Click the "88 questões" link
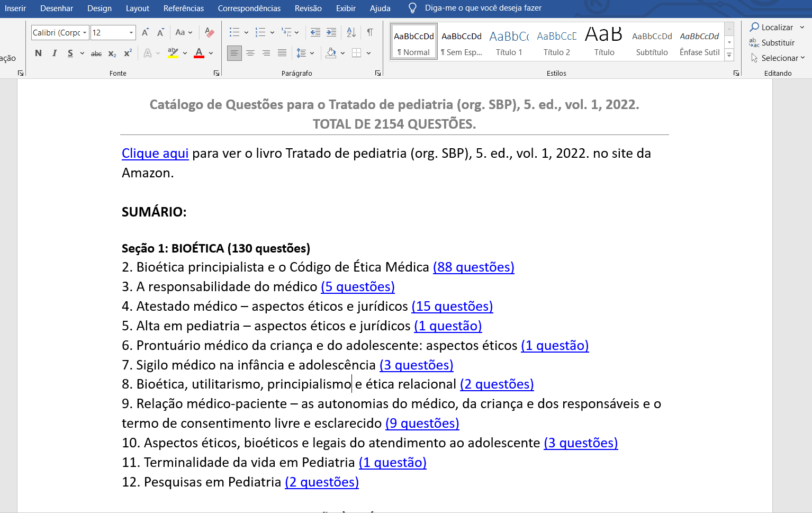Image resolution: width=812 pixels, height=513 pixels. tap(473, 267)
